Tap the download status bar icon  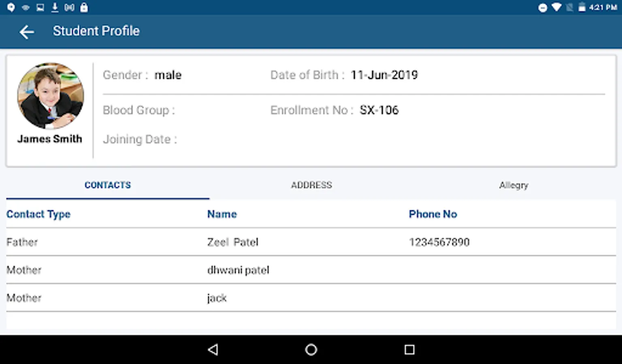(x=55, y=7)
